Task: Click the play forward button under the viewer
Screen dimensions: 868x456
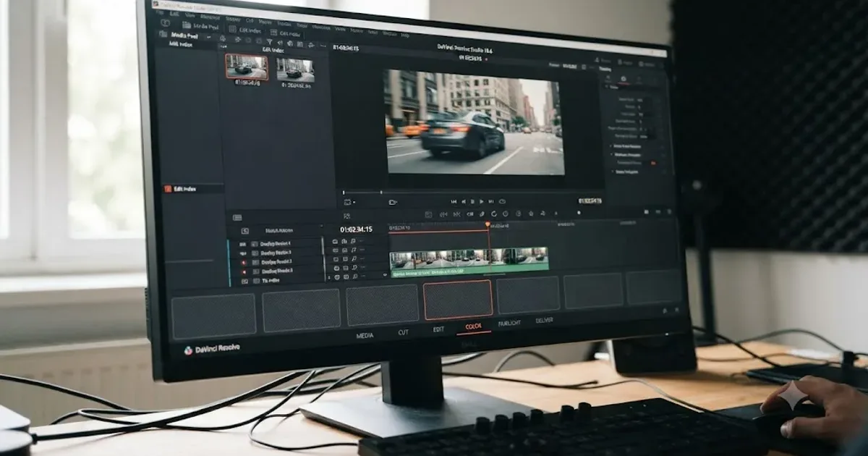Action: click(482, 201)
